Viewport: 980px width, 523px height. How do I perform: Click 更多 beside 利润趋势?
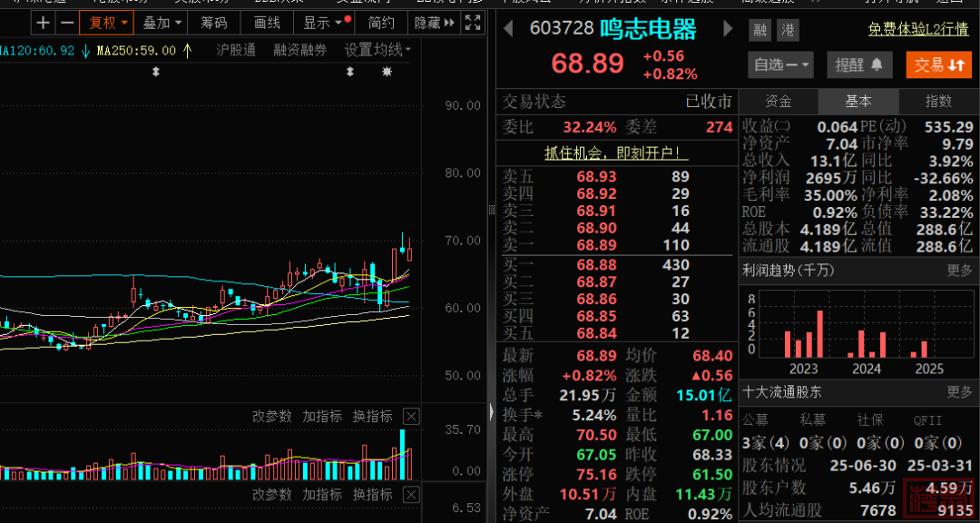tap(959, 271)
